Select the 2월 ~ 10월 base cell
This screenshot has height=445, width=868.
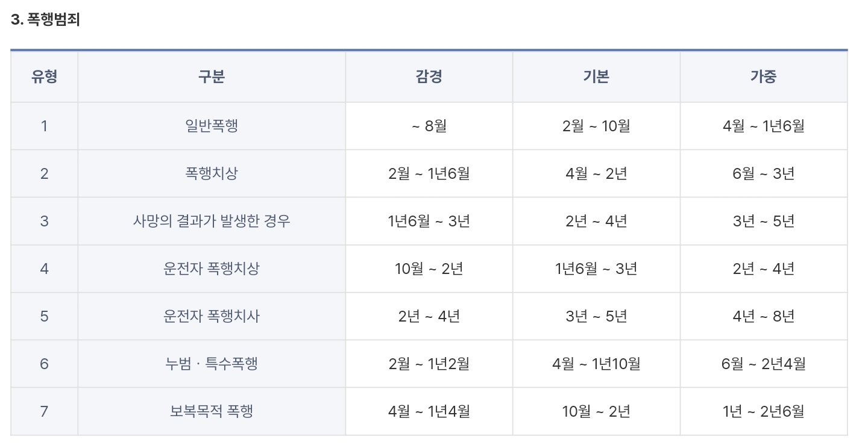coord(596,126)
